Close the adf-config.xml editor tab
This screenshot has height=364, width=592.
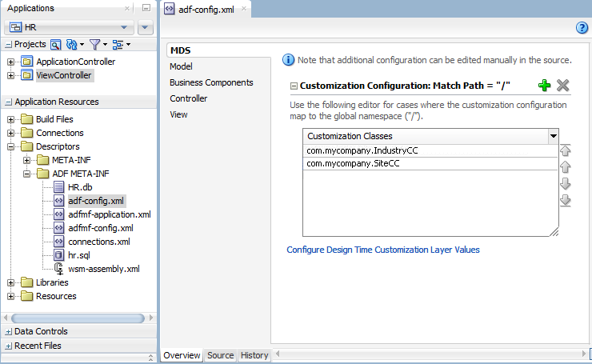tap(244, 8)
